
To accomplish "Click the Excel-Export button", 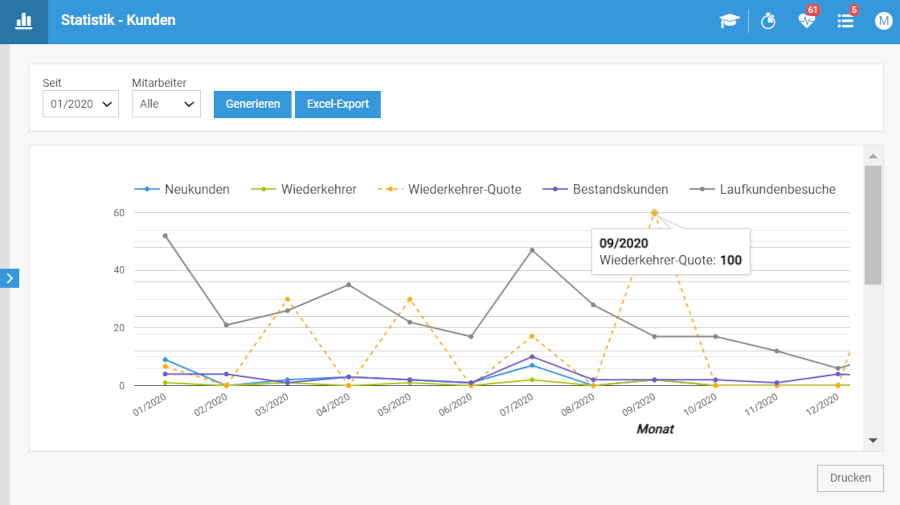I will [337, 104].
